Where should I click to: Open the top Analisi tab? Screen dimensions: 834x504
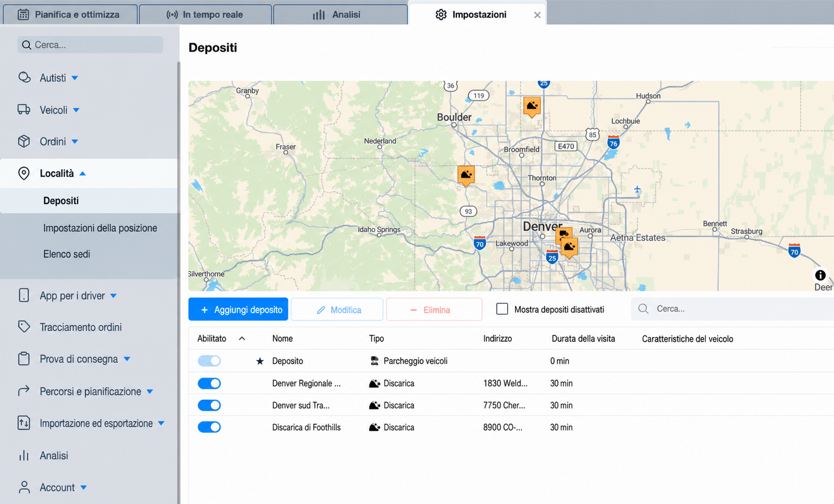coord(340,15)
